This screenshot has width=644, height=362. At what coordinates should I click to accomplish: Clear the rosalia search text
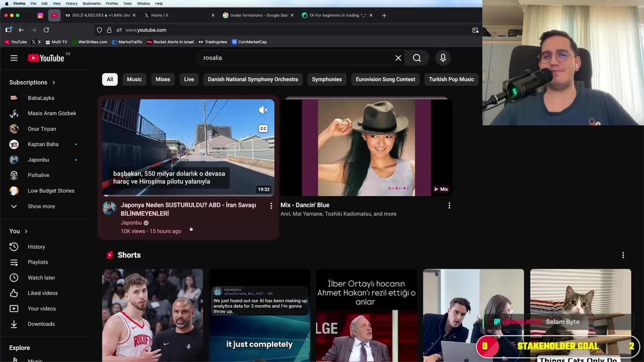tap(398, 58)
